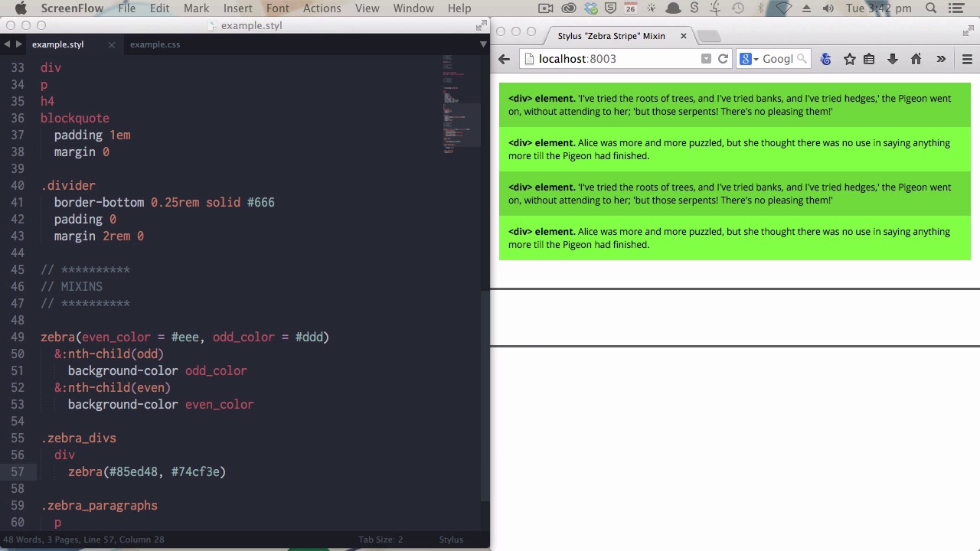Click the Time Machine icon in menu bar

click(737, 8)
